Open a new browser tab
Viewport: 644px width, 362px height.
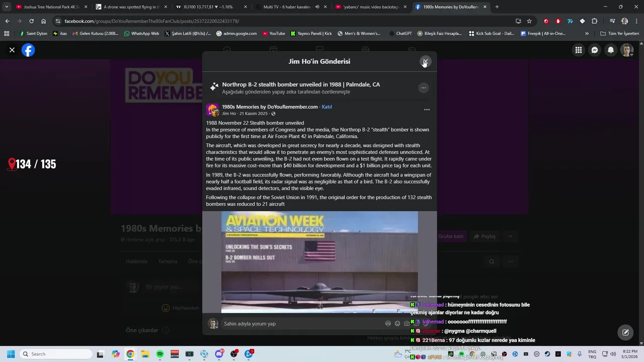click(x=497, y=7)
